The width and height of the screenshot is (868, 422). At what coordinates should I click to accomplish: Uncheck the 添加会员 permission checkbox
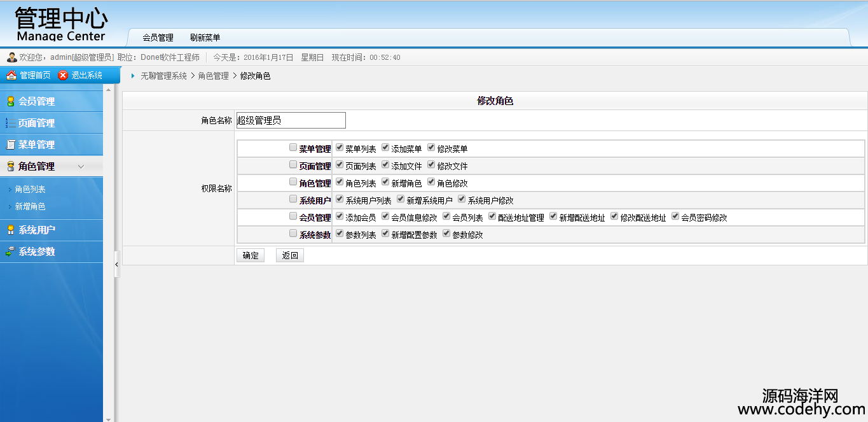click(340, 216)
